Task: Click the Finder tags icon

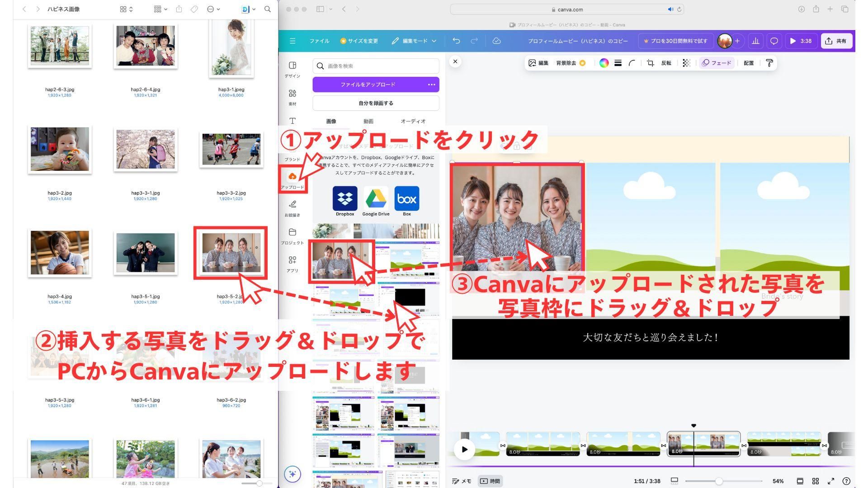Action: (194, 9)
